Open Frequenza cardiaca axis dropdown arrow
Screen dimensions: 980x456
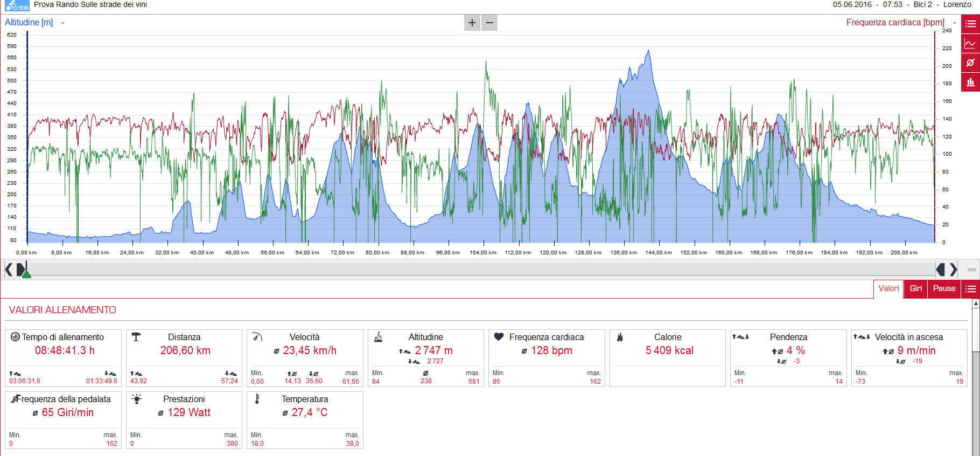[955, 23]
